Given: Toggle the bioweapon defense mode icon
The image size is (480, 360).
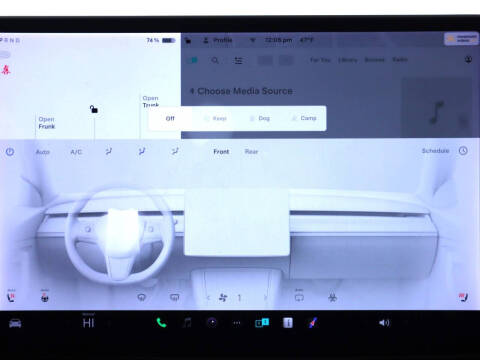Looking at the screenshot, I should click(332, 297).
